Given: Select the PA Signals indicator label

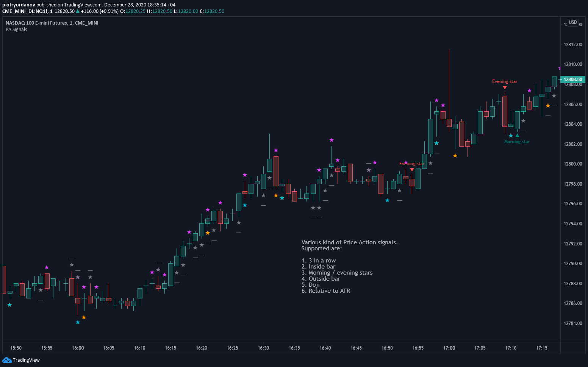Looking at the screenshot, I should click(x=16, y=30).
